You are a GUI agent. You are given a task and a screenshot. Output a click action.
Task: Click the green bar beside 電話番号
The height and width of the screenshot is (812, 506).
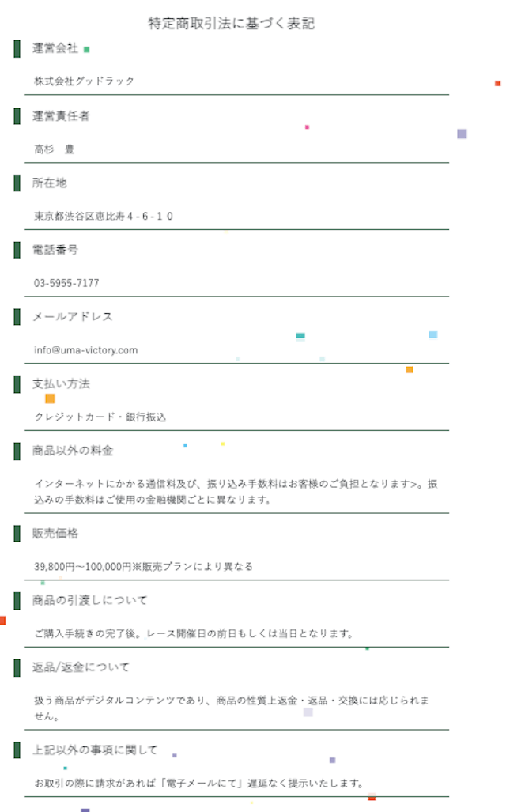[17, 250]
